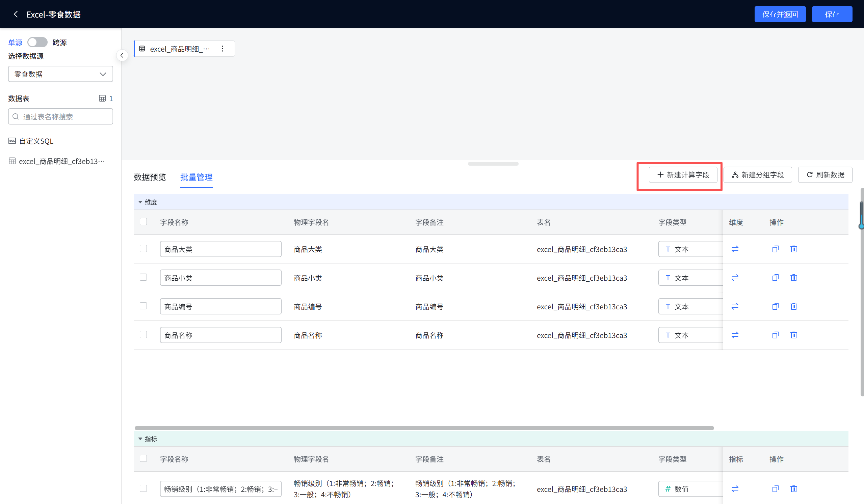The image size is (864, 504).
Task: Switch to the 数据预览 tab
Action: click(x=150, y=177)
